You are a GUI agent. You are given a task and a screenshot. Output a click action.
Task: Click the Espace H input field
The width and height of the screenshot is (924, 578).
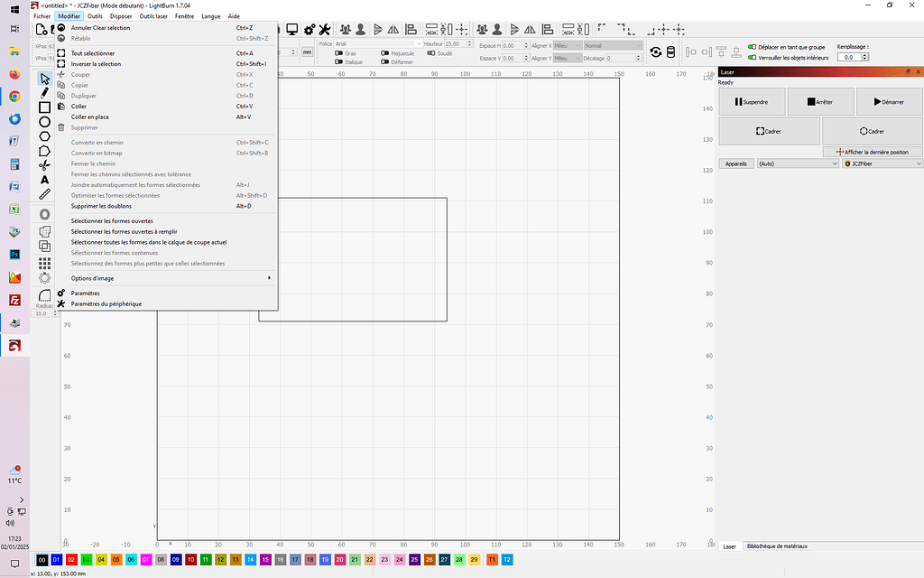[515, 45]
